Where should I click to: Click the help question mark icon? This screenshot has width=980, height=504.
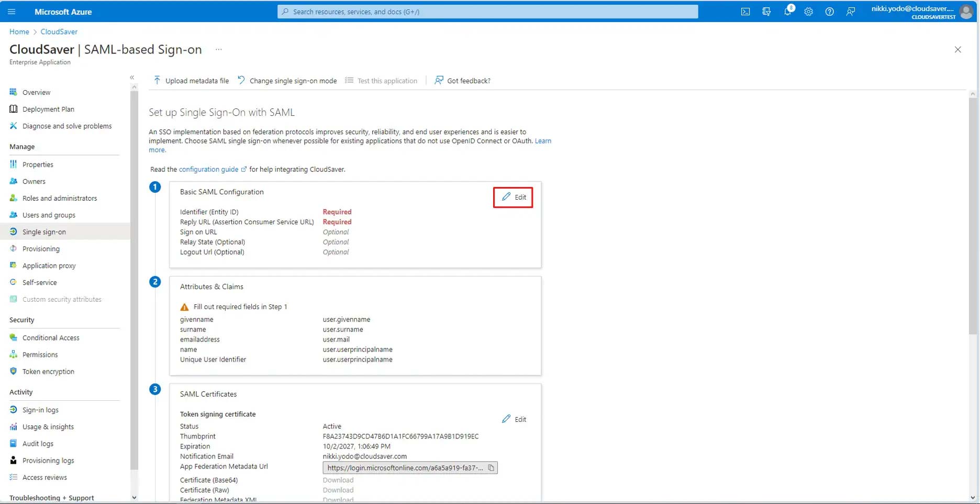pos(829,12)
